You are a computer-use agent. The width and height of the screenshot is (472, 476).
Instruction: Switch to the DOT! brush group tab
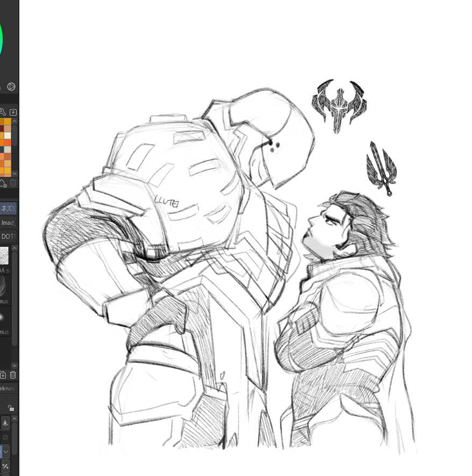[x=8, y=237]
